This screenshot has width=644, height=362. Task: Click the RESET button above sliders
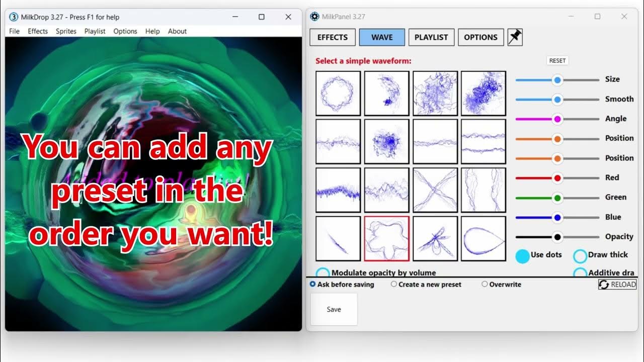click(557, 60)
